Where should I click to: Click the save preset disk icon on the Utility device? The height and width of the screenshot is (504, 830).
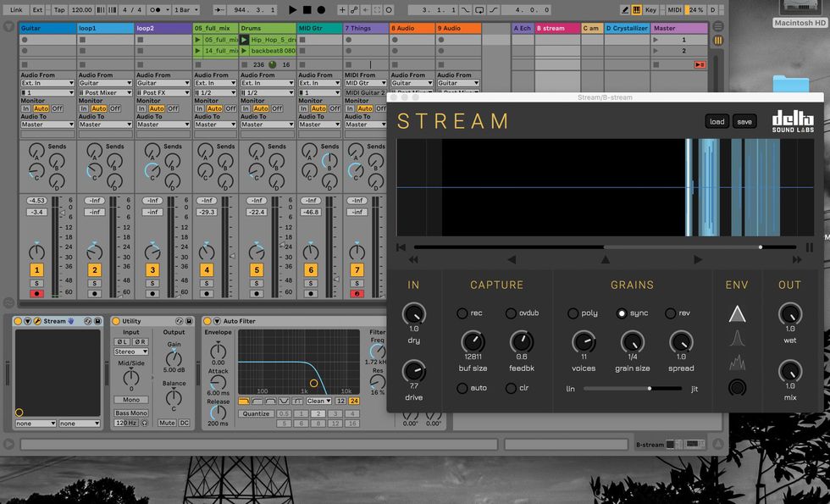click(x=188, y=321)
